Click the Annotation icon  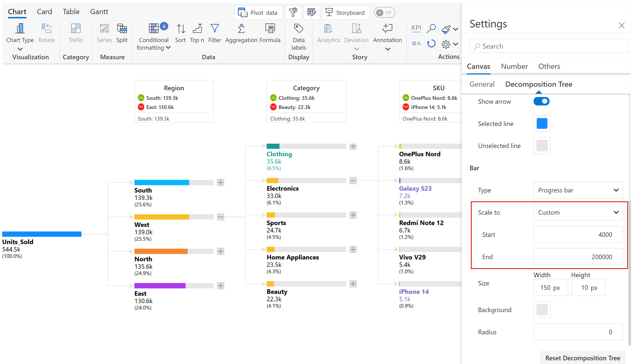(387, 29)
